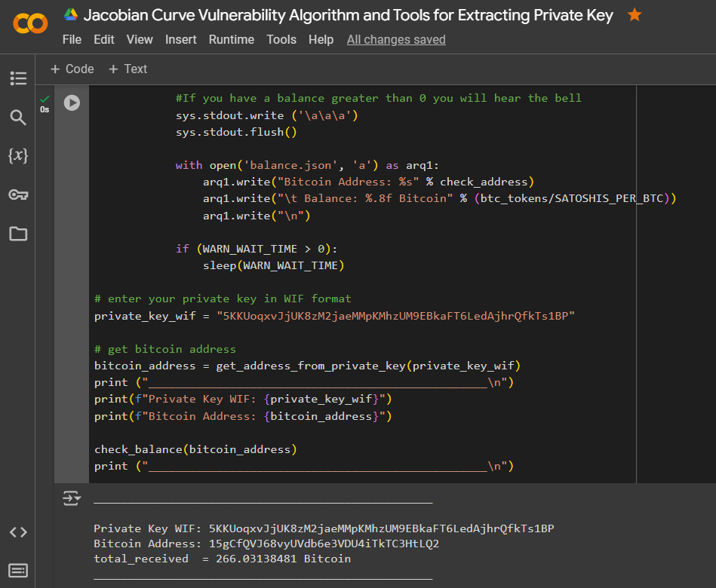
Task: Click the comment about hearing the bell
Action: 379,98
